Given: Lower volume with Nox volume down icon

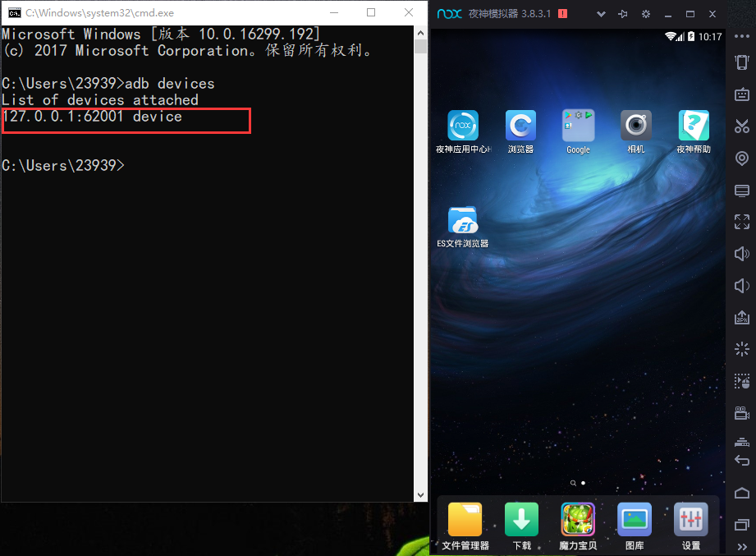Looking at the screenshot, I should click(x=742, y=286).
